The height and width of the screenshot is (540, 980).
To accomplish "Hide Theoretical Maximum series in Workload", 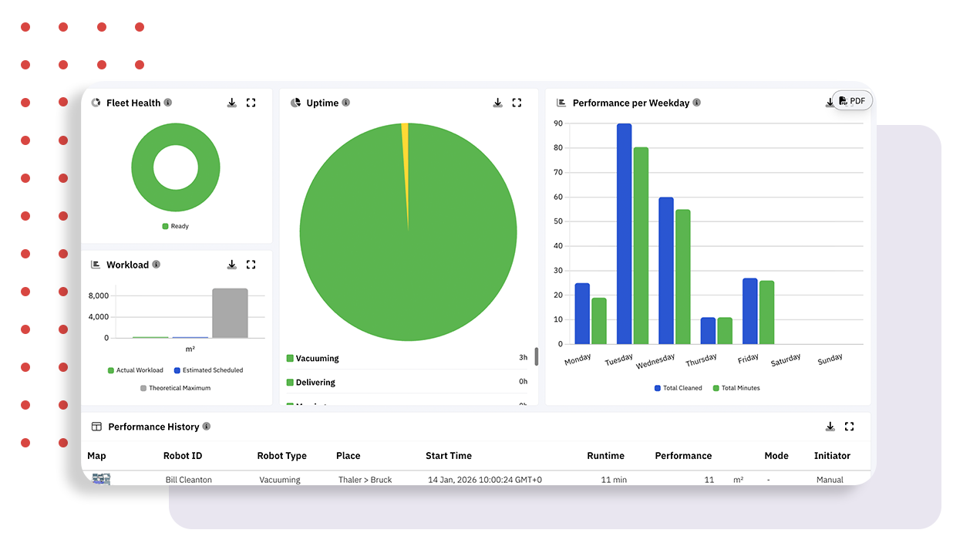I will coord(174,388).
